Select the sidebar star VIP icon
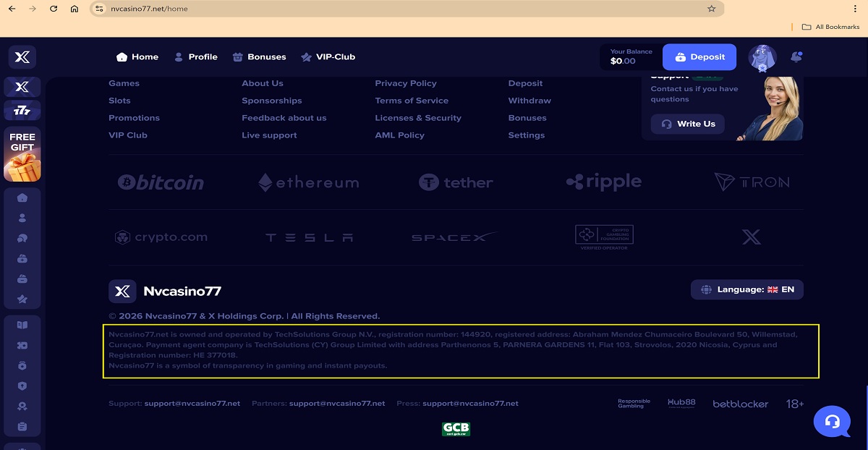The width and height of the screenshot is (868, 450). point(22,299)
